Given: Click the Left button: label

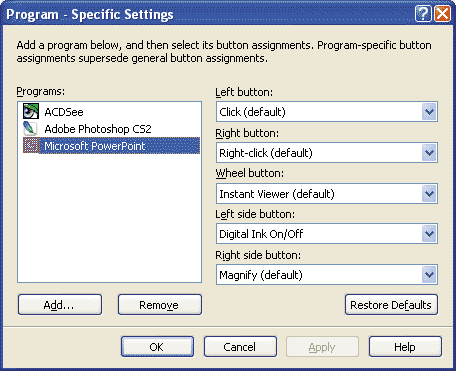Looking at the screenshot, I should pos(244,92).
